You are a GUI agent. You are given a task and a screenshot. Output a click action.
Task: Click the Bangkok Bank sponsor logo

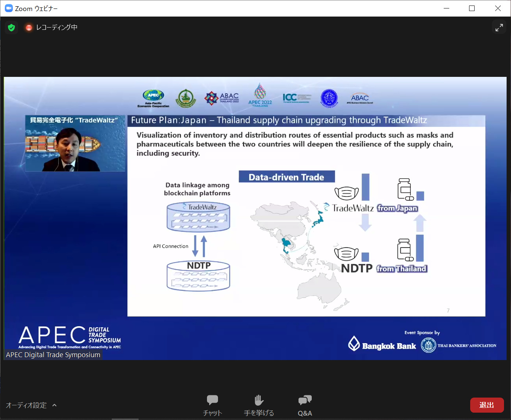coord(382,344)
